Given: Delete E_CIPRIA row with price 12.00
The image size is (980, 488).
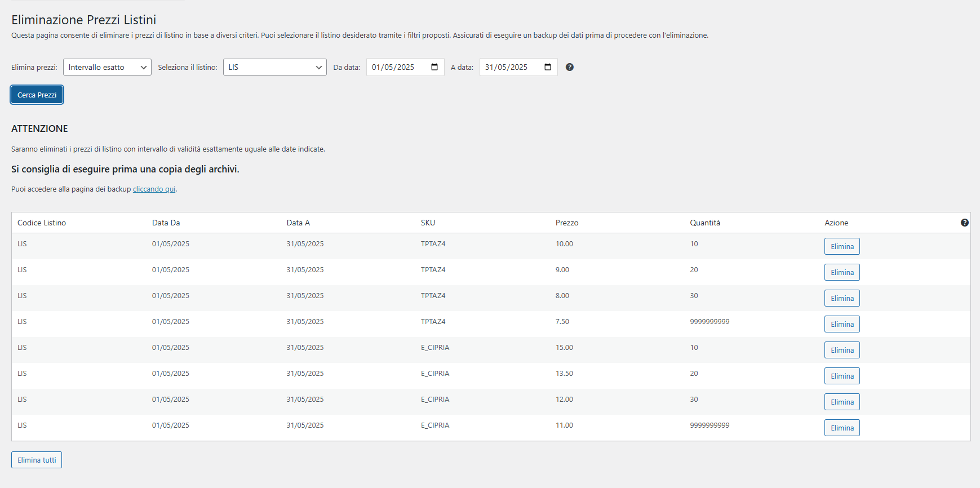Looking at the screenshot, I should [842, 402].
